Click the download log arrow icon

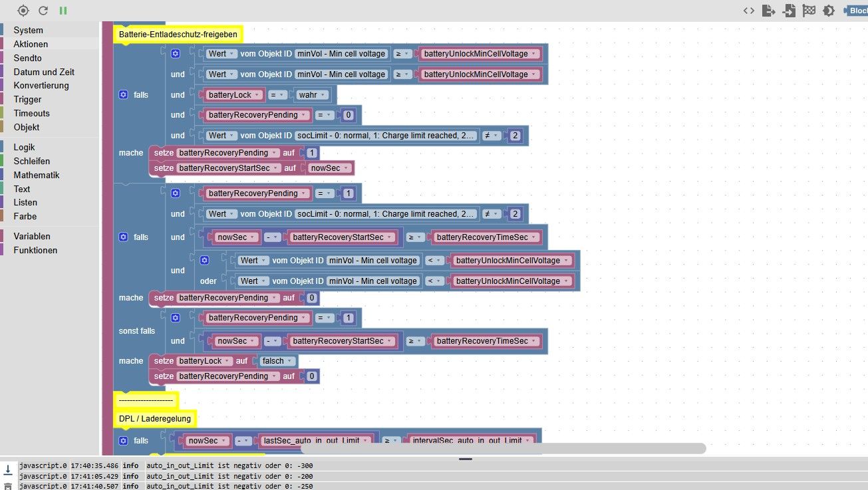(x=8, y=470)
